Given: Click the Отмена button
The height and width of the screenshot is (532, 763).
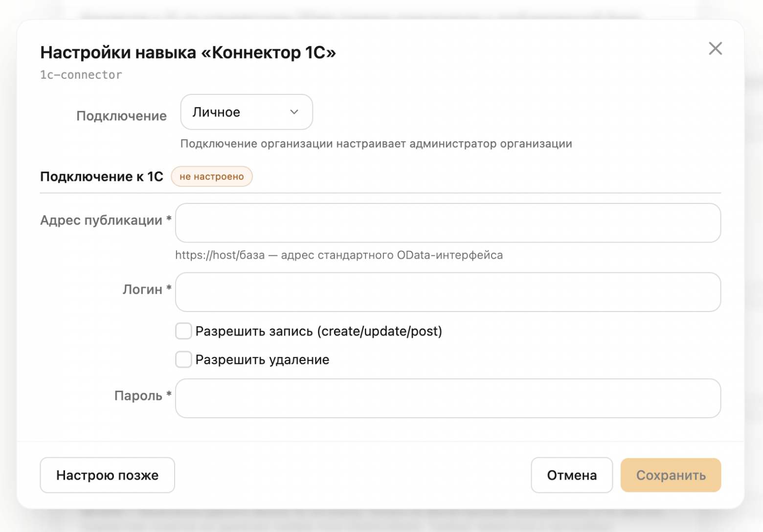Looking at the screenshot, I should (572, 475).
